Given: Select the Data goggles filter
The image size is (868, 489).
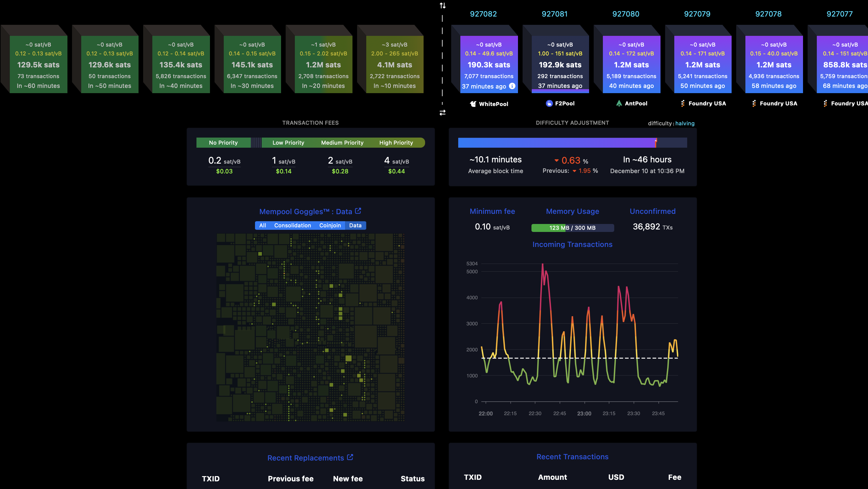Looking at the screenshot, I should point(355,225).
